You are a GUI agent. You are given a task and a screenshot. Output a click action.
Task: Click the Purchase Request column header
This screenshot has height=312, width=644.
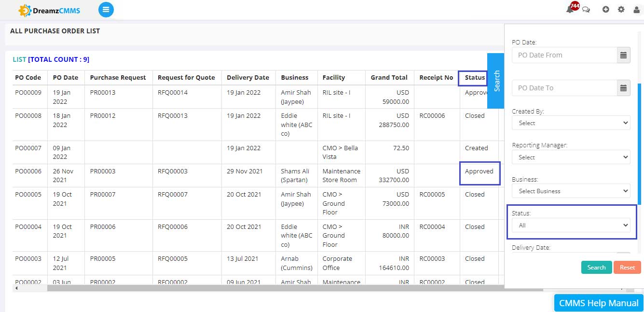click(x=118, y=77)
